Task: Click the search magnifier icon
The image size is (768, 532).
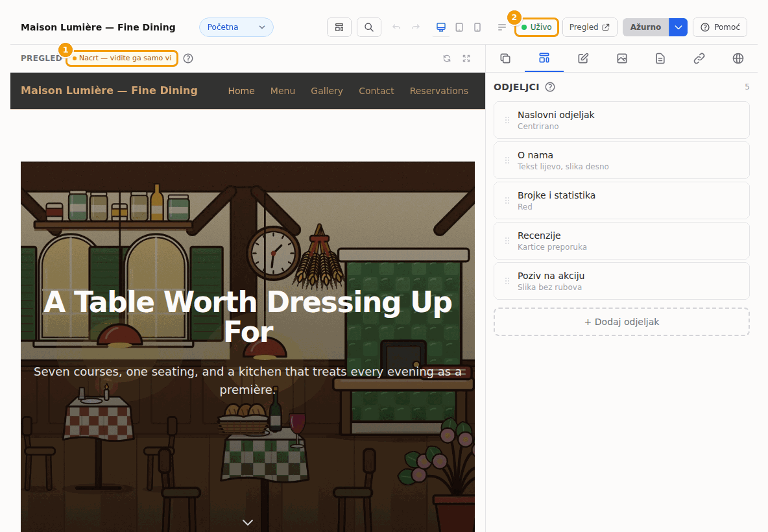Action: coord(369,27)
